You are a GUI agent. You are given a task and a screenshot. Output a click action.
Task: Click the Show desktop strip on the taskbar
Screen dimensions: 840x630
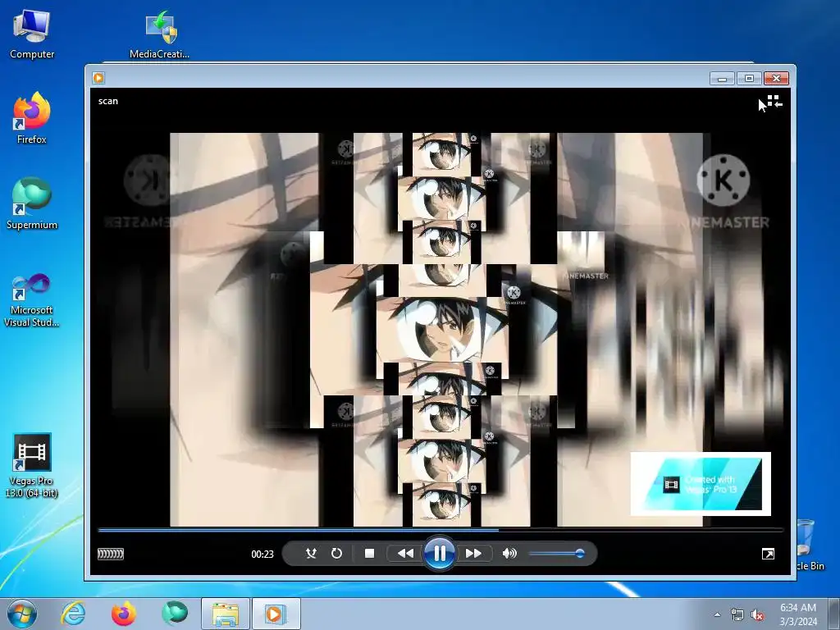click(835, 614)
